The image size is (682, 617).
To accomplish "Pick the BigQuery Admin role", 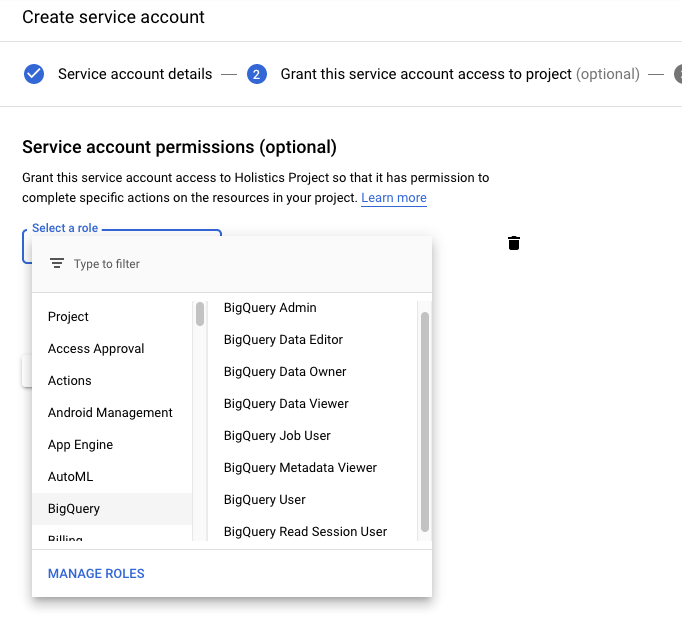I will click(x=270, y=308).
